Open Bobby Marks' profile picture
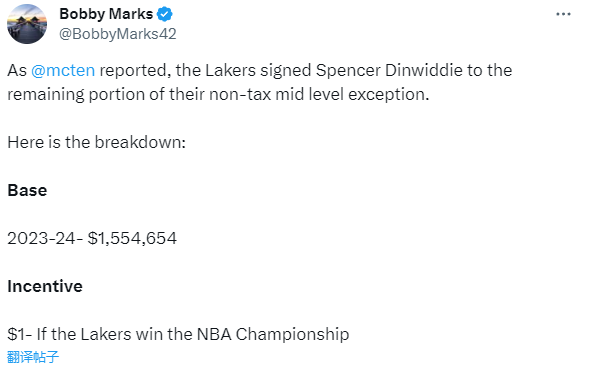This screenshot has width=589, height=382. pyautogui.click(x=27, y=24)
